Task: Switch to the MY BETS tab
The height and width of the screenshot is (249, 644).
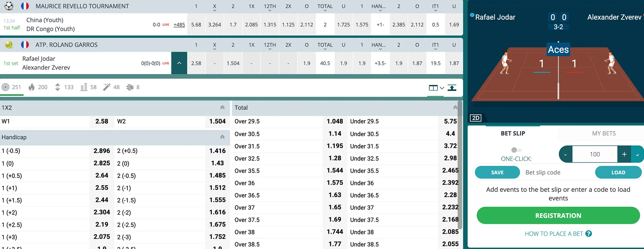Action: 604,133
